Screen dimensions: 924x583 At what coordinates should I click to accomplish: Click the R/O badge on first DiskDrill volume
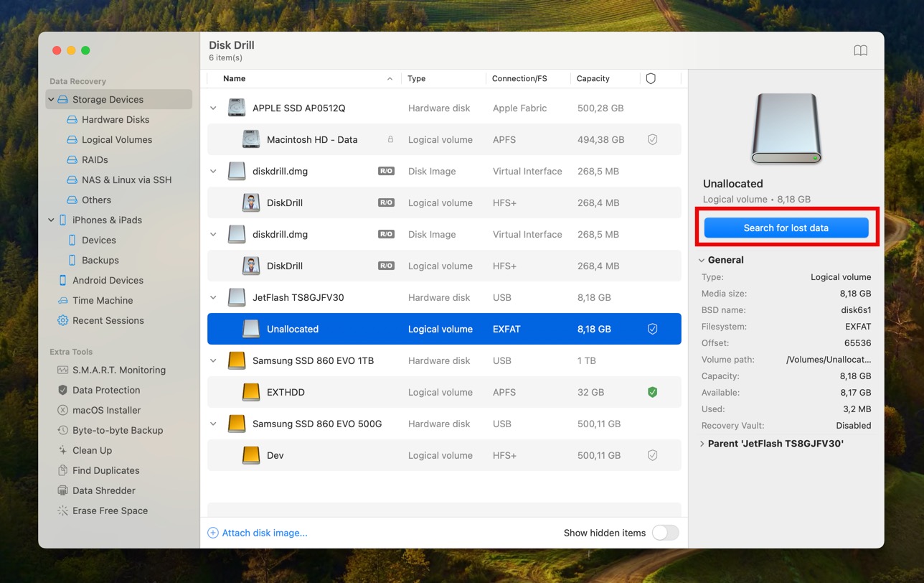click(386, 202)
